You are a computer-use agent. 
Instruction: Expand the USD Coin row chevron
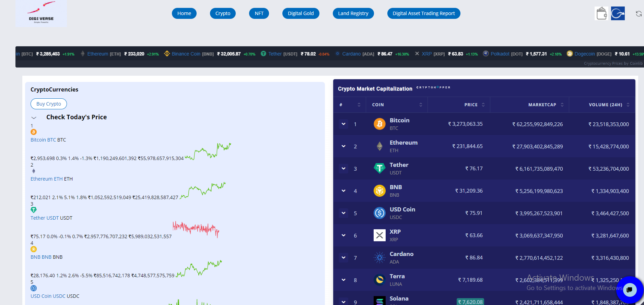click(343, 213)
